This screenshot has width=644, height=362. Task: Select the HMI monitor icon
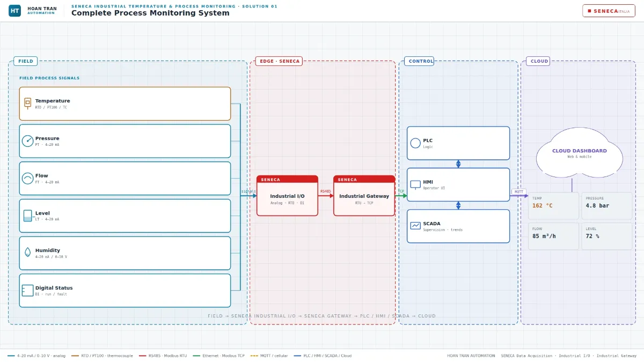tap(415, 184)
